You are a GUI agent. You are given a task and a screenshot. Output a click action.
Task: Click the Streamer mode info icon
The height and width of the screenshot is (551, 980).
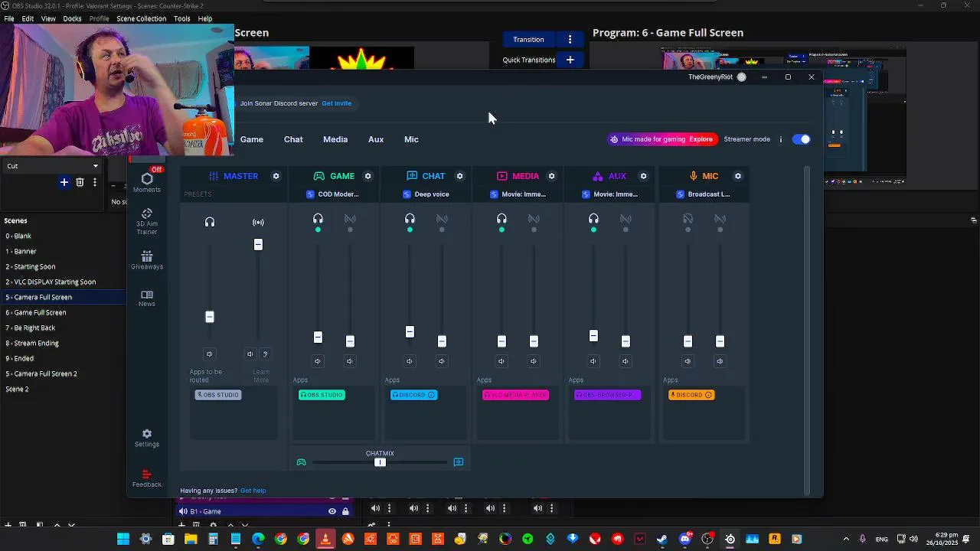click(x=780, y=139)
